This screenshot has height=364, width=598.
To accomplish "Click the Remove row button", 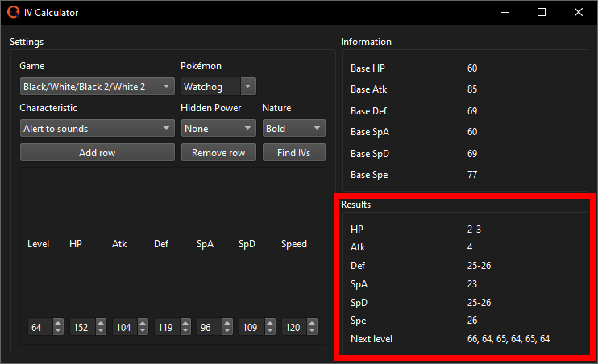I will pyautogui.click(x=218, y=152).
